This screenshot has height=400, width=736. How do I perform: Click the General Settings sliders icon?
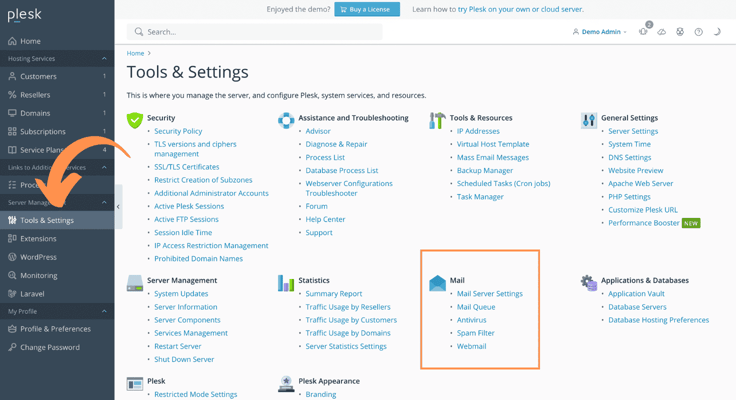(589, 120)
